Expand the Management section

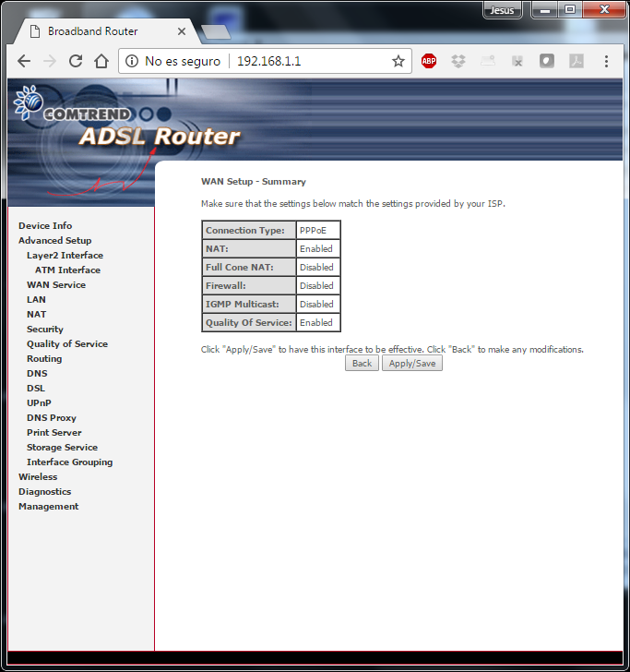point(48,507)
